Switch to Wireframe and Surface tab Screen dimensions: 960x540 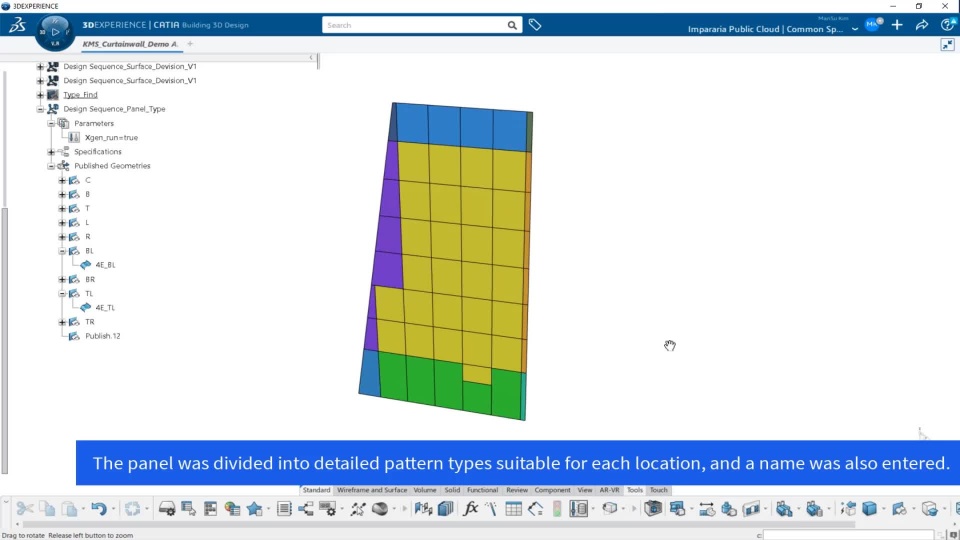372,490
